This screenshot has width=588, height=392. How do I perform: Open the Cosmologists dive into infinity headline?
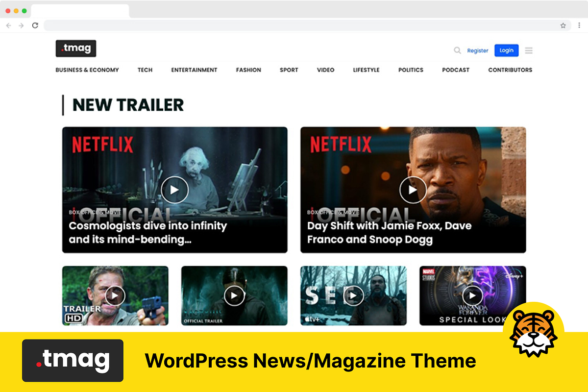pyautogui.click(x=148, y=233)
